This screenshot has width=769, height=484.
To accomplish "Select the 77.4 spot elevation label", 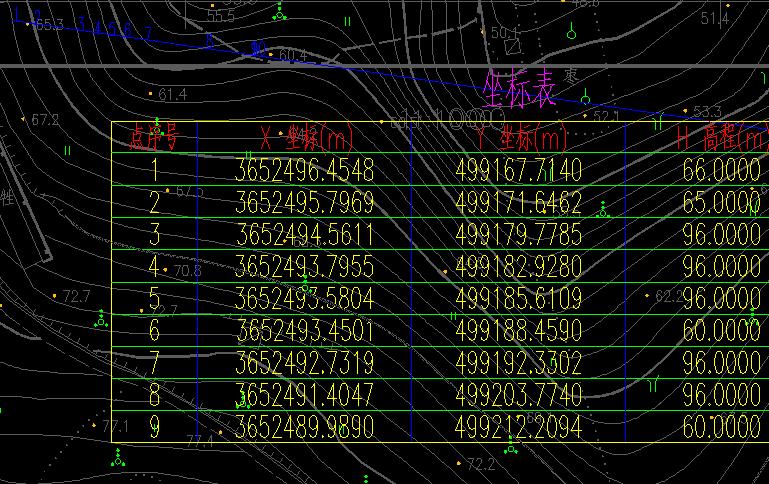I will pyautogui.click(x=200, y=442).
